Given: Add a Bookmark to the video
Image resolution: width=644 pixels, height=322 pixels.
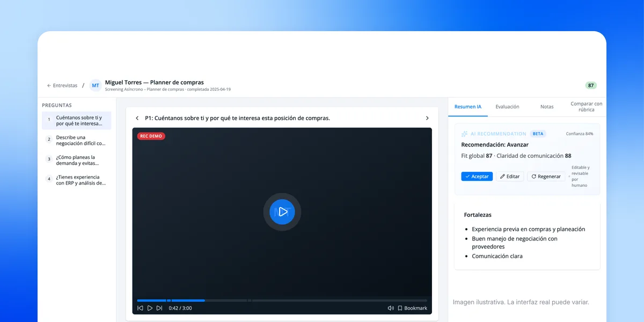Looking at the screenshot, I should (x=412, y=308).
